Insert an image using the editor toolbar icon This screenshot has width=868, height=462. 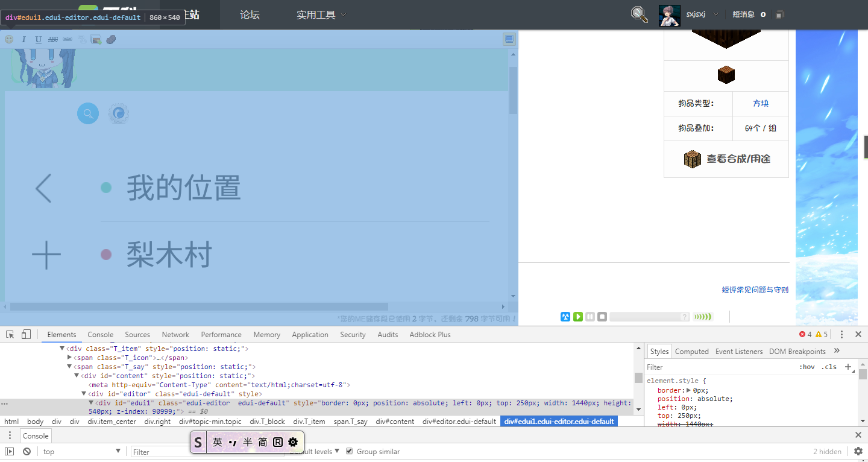point(96,39)
